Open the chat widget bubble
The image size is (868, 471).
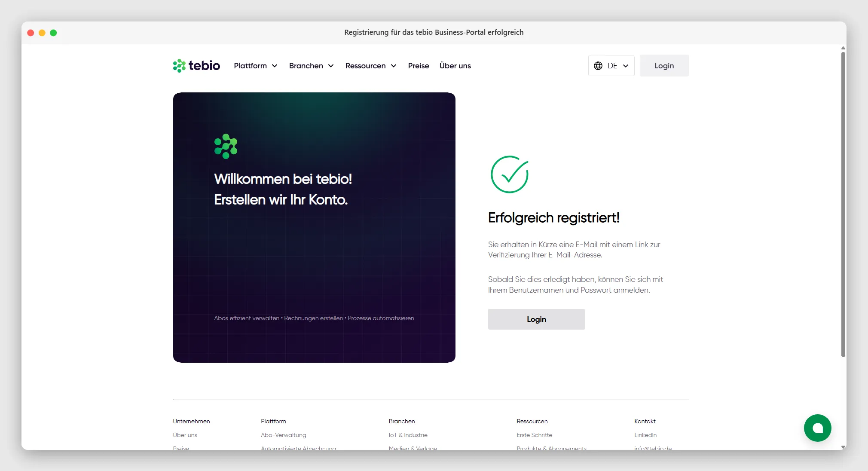817,428
